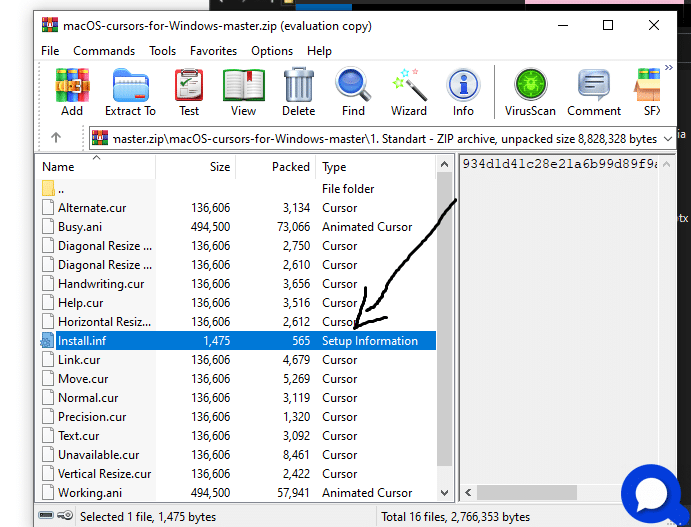Open the Commands menu

(104, 51)
